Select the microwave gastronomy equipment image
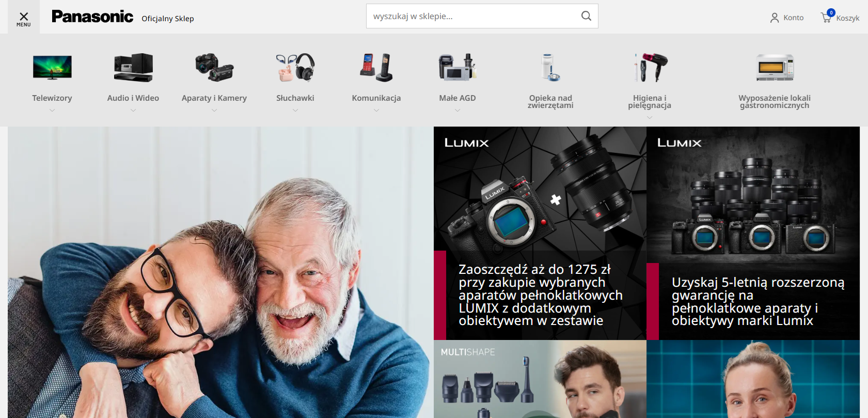 point(775,67)
